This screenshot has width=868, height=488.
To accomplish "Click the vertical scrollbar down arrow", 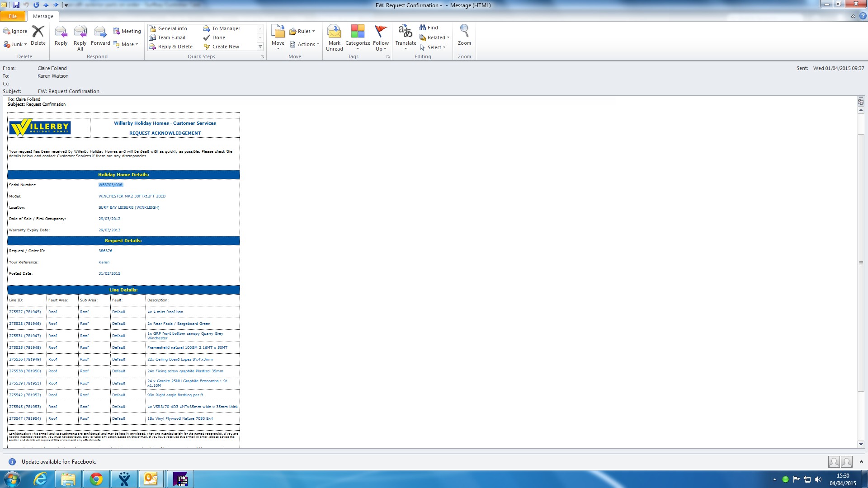I will [x=861, y=444].
